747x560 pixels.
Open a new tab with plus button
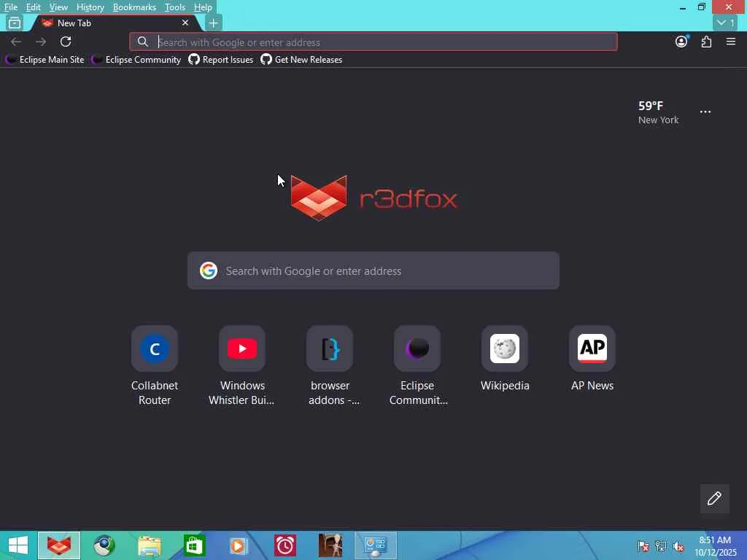tap(214, 23)
